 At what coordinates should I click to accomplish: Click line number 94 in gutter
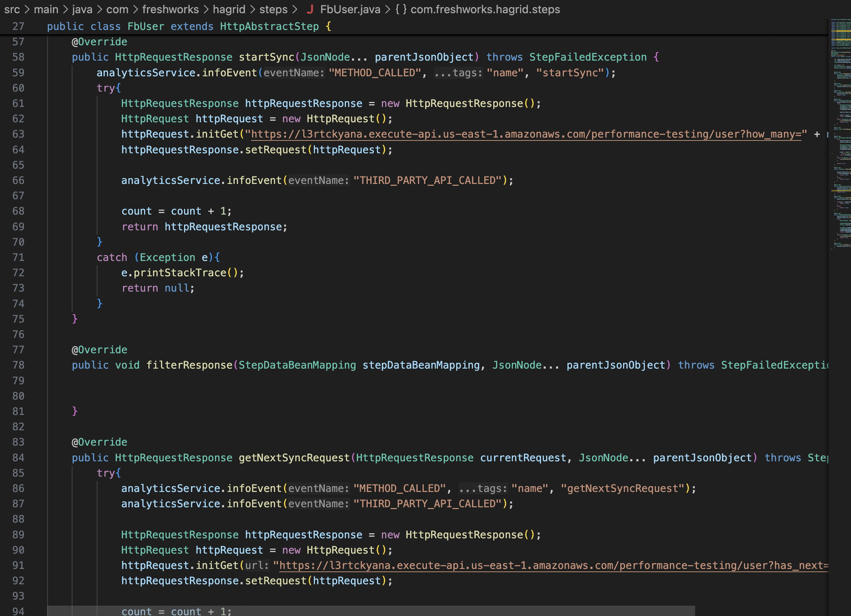(18, 611)
